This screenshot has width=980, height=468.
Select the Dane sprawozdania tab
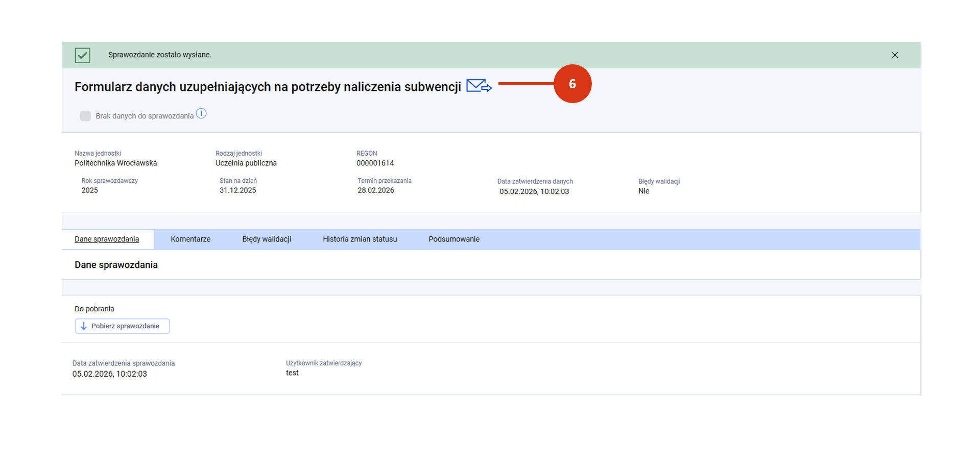107,239
